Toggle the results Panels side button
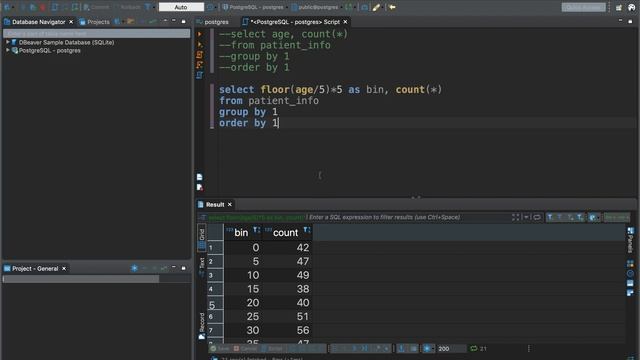 630,240
